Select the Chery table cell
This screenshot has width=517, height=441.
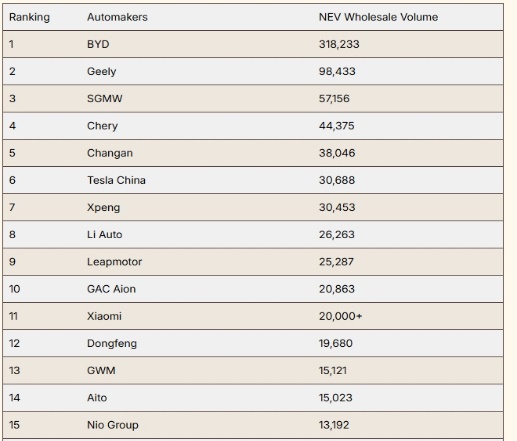[102, 126]
